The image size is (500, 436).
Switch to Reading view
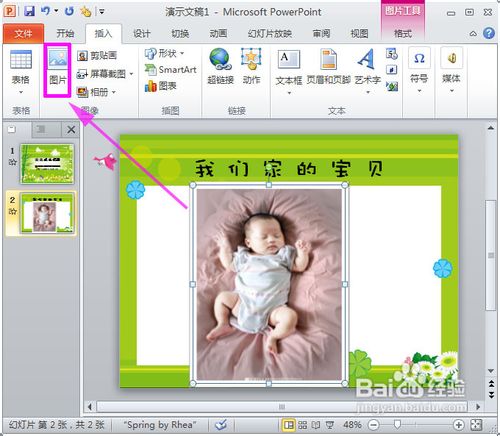316,425
